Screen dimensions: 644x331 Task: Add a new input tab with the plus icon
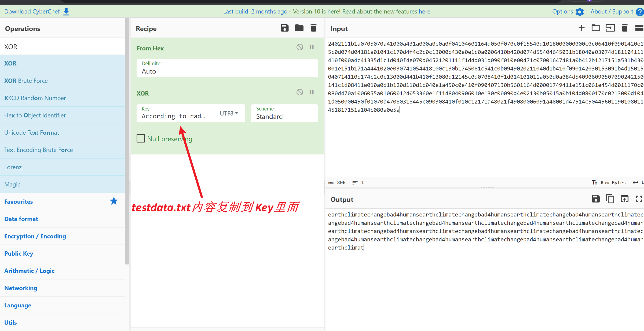[x=581, y=28]
